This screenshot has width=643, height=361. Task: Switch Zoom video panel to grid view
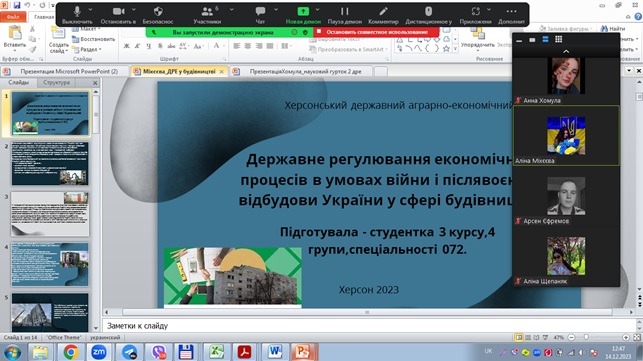pyautogui.click(x=559, y=39)
